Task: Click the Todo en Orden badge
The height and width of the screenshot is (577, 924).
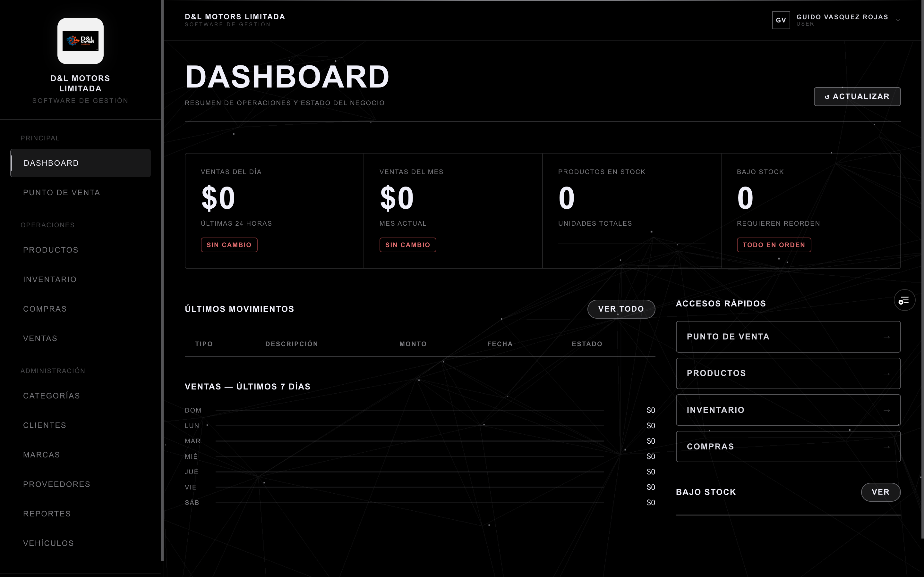Action: (x=774, y=245)
